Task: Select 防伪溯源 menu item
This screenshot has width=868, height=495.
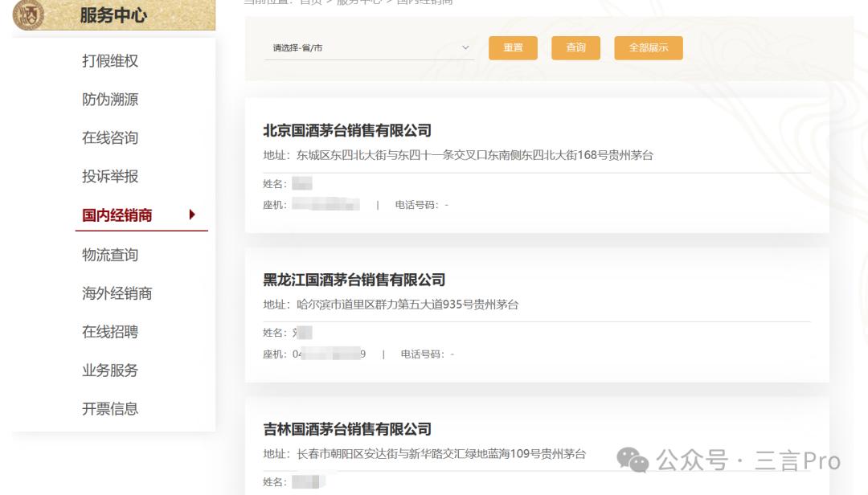Action: tap(110, 99)
